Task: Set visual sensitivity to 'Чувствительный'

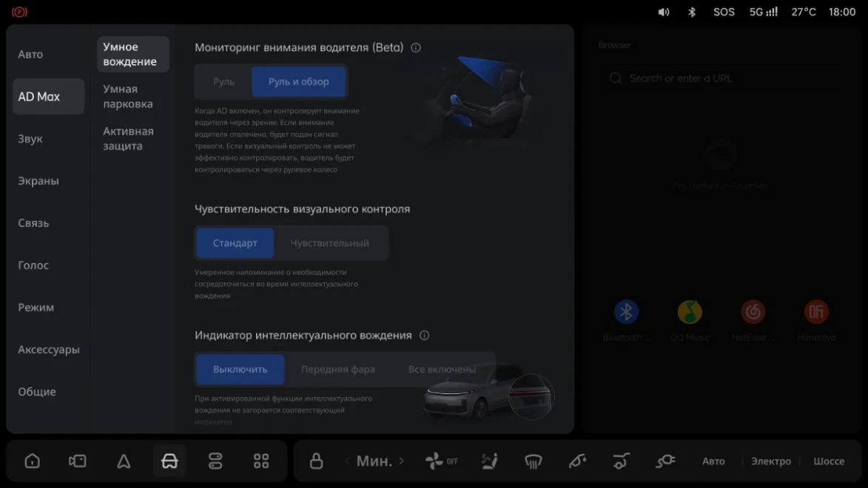Action: [x=330, y=243]
